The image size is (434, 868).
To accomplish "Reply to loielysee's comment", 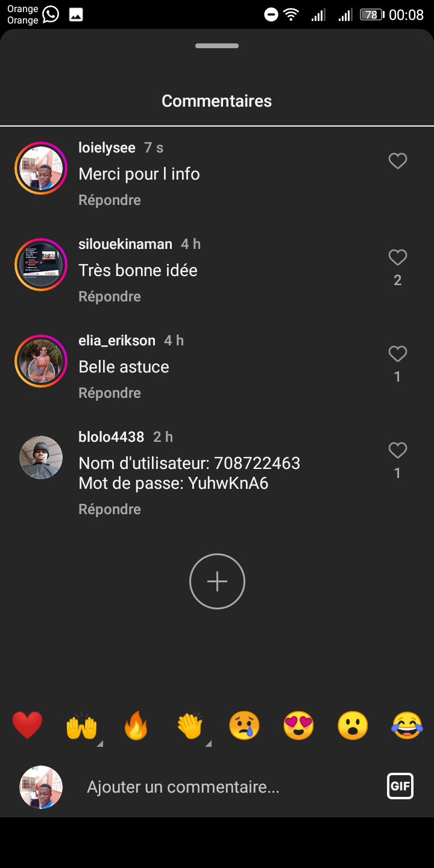I will point(110,200).
